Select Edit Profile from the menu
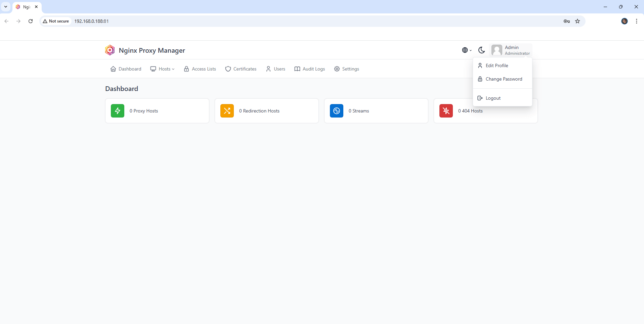Image resolution: width=644 pixels, height=324 pixels. pos(497,65)
